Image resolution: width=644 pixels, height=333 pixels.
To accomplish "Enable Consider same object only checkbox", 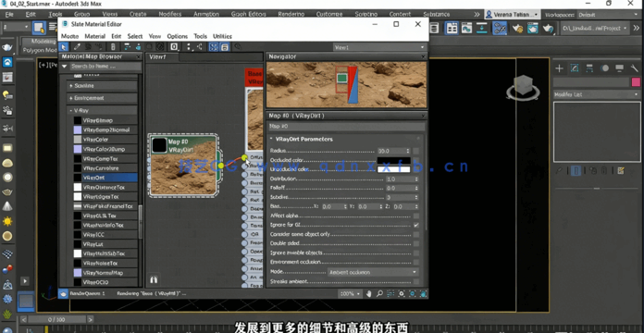I will click(x=416, y=234).
